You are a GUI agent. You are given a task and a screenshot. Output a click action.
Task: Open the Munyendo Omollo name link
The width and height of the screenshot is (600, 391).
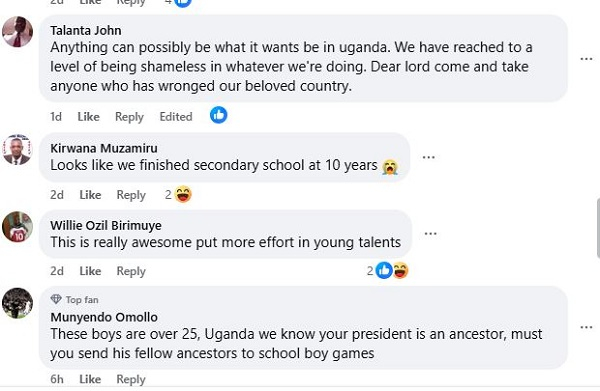coord(104,317)
